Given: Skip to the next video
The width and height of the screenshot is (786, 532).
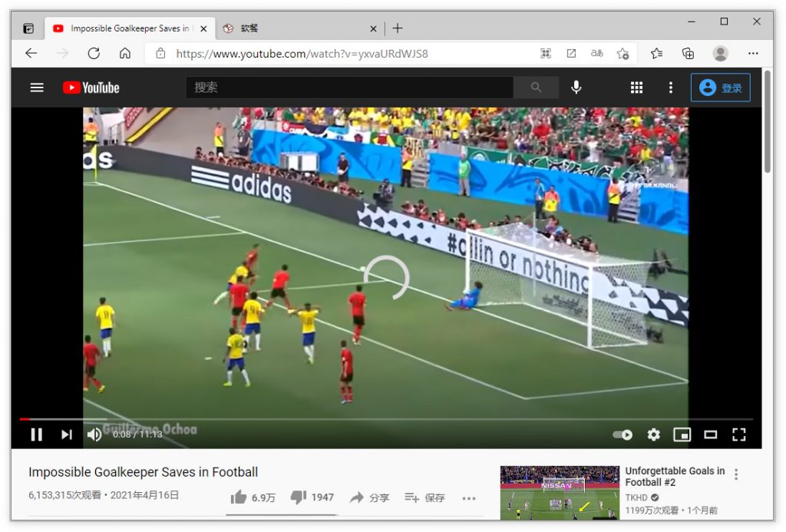Looking at the screenshot, I should click(67, 435).
